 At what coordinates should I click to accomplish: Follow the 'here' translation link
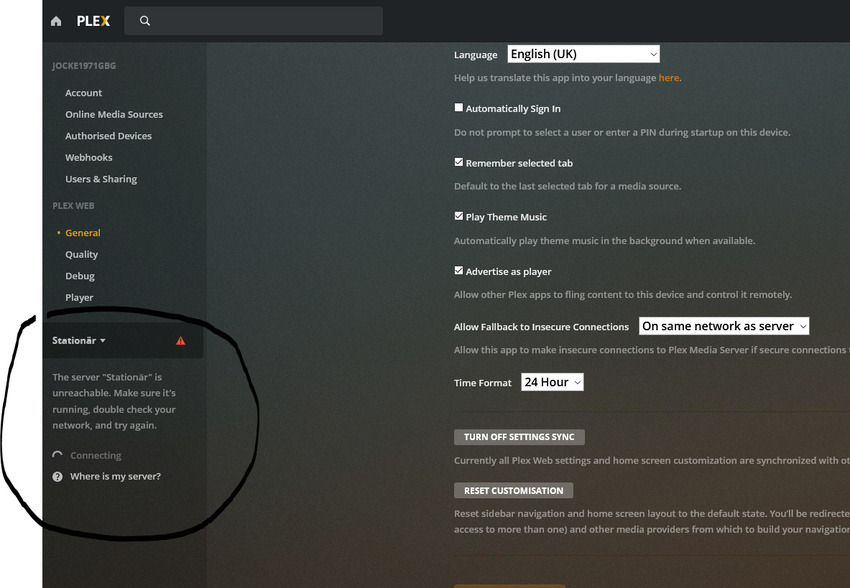(668, 77)
